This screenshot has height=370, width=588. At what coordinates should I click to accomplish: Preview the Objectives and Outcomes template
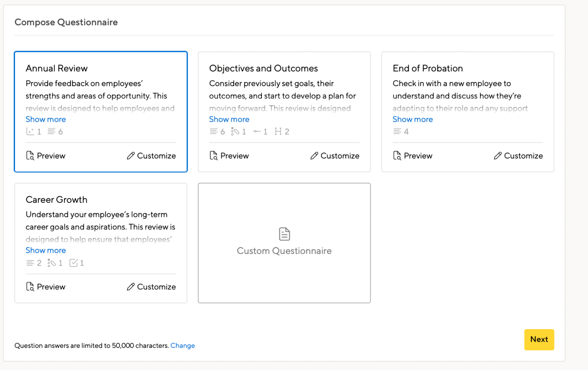[x=229, y=156]
